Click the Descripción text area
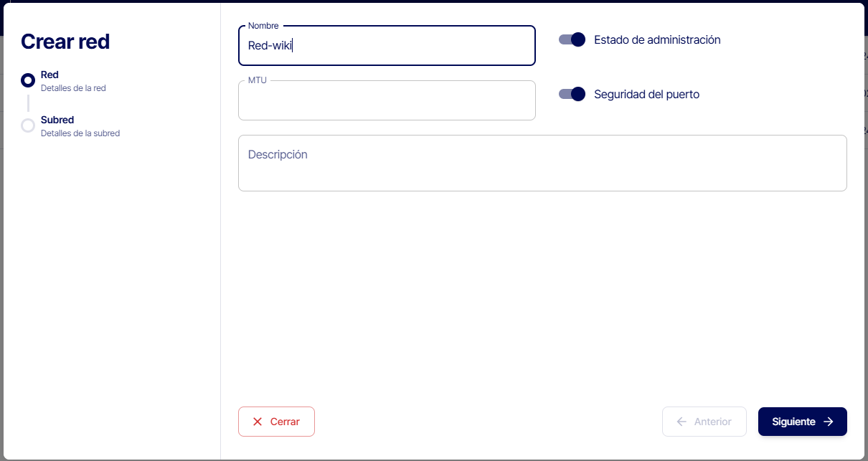The height and width of the screenshot is (461, 868). (542, 163)
